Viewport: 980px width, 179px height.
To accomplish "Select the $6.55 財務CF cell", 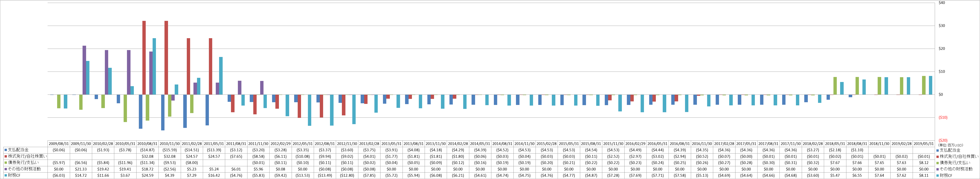I will click(x=857, y=176).
